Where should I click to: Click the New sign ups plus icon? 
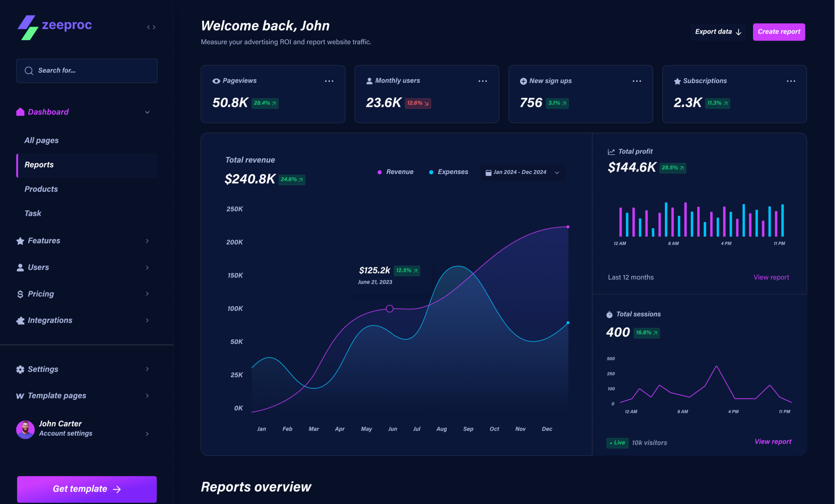523,81
